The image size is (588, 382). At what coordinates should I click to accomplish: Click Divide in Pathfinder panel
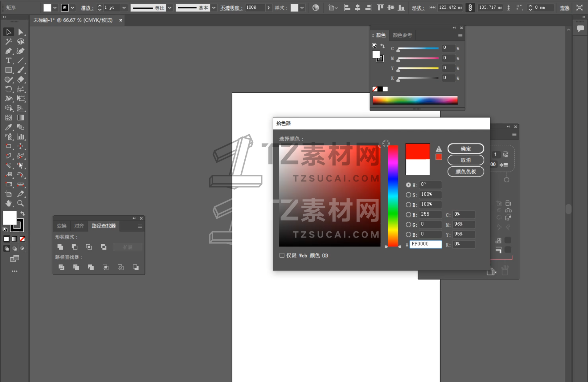61,267
